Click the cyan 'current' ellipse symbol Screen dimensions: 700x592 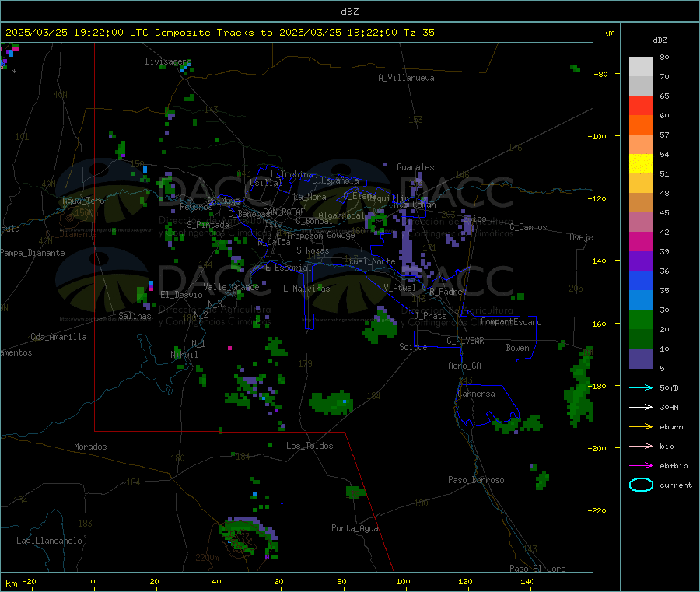(x=641, y=485)
